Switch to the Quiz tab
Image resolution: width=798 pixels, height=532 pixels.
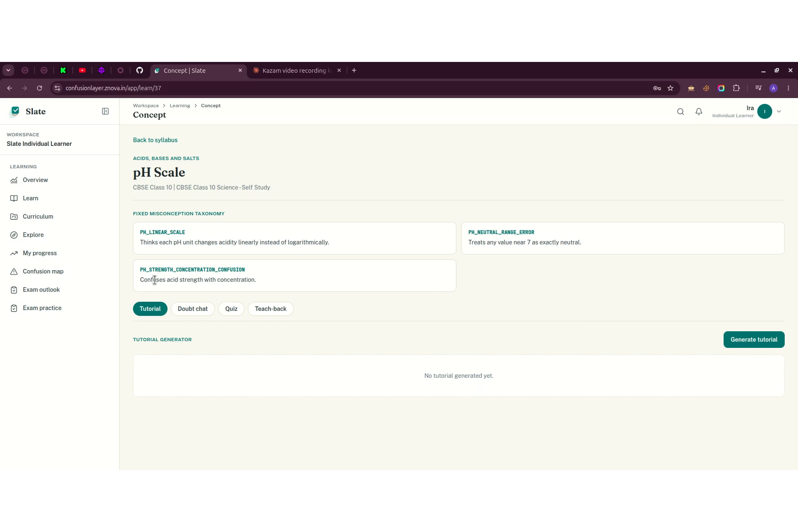(x=231, y=309)
